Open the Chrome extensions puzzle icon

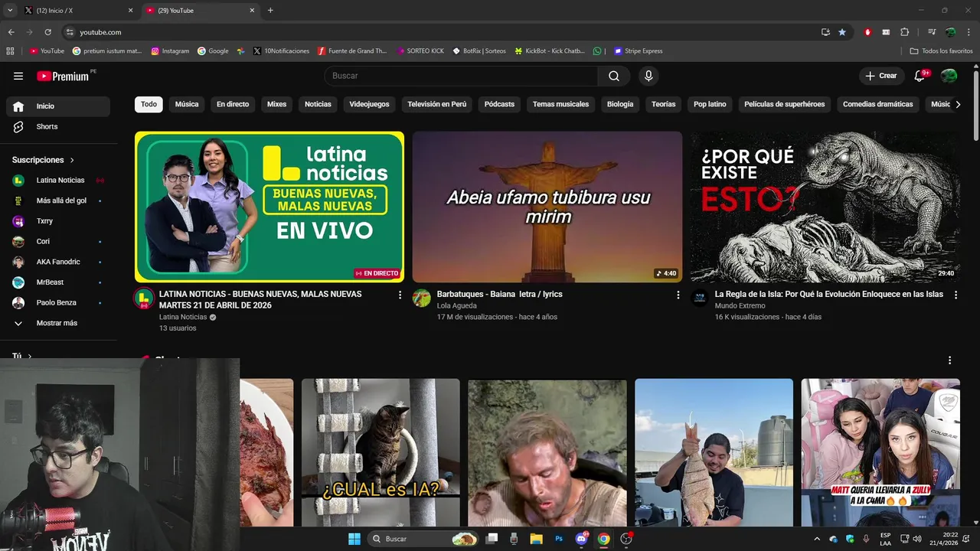[905, 32]
